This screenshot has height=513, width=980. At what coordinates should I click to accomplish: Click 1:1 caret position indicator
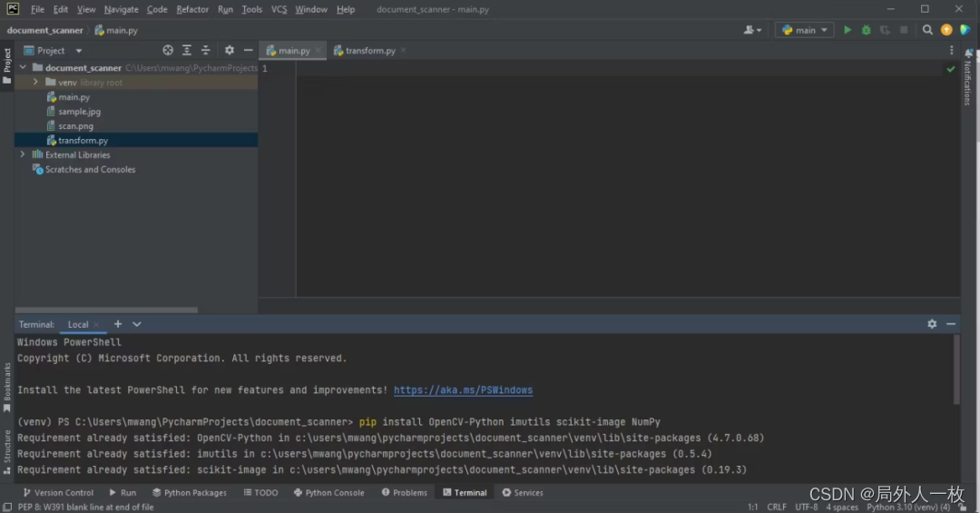[752, 508]
